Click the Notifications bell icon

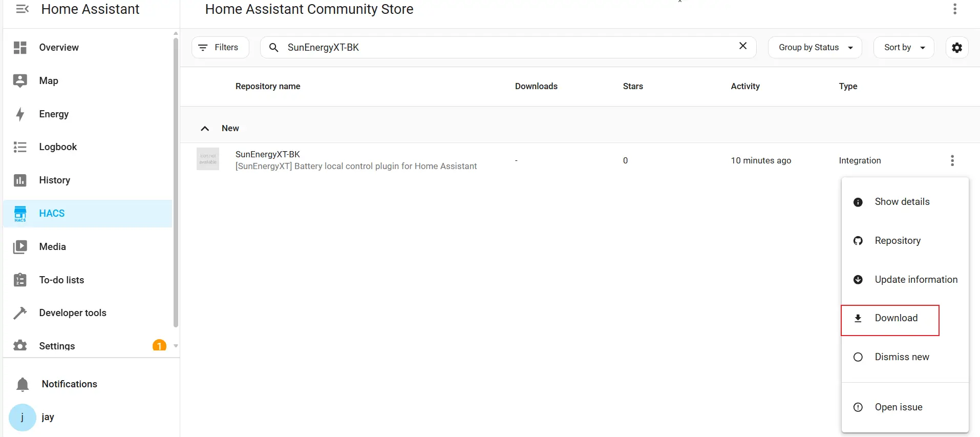tap(23, 384)
